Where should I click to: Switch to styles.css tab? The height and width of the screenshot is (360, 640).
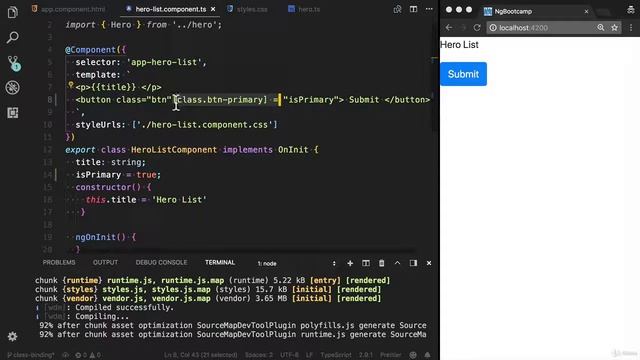pos(247,9)
